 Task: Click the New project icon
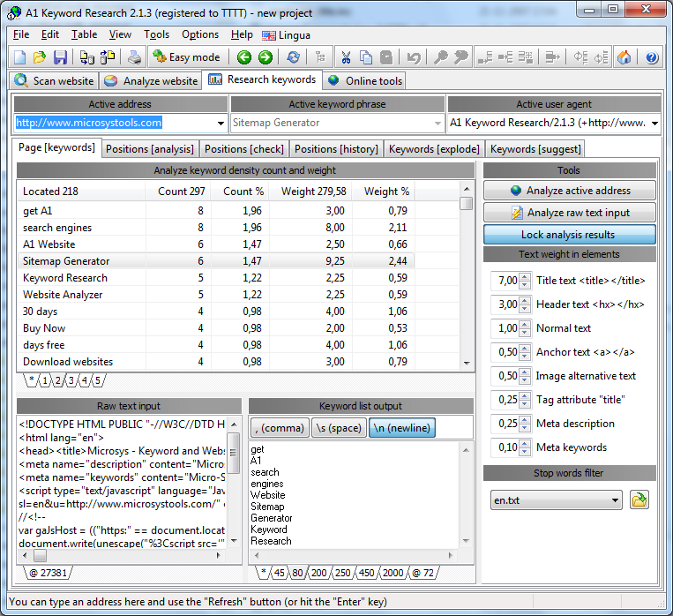(19, 57)
